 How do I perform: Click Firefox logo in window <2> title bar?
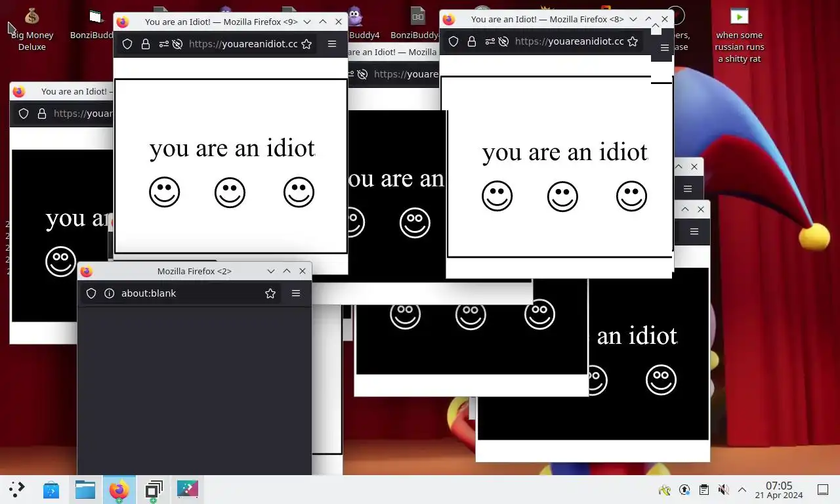tap(86, 271)
